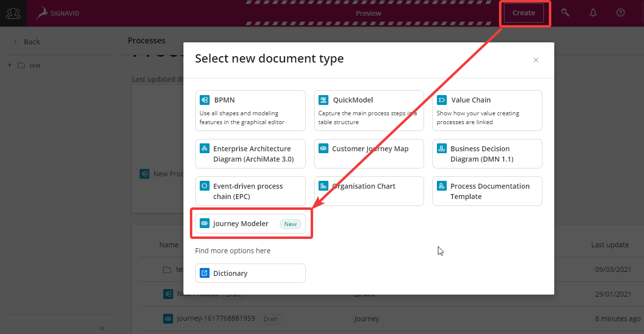Click the Event-driven process chain icon
Viewport: 644px width, 334px height.
tap(205, 186)
